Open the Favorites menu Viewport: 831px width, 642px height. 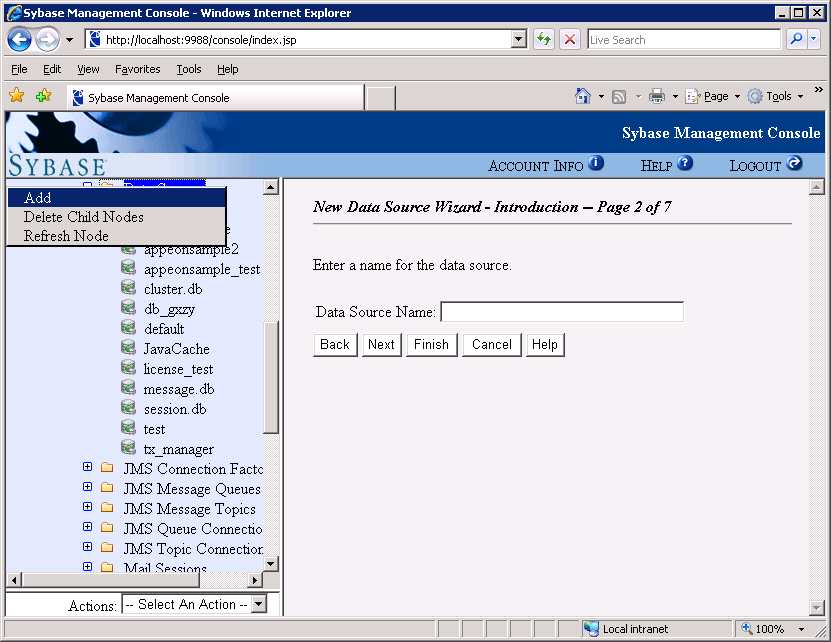(137, 69)
